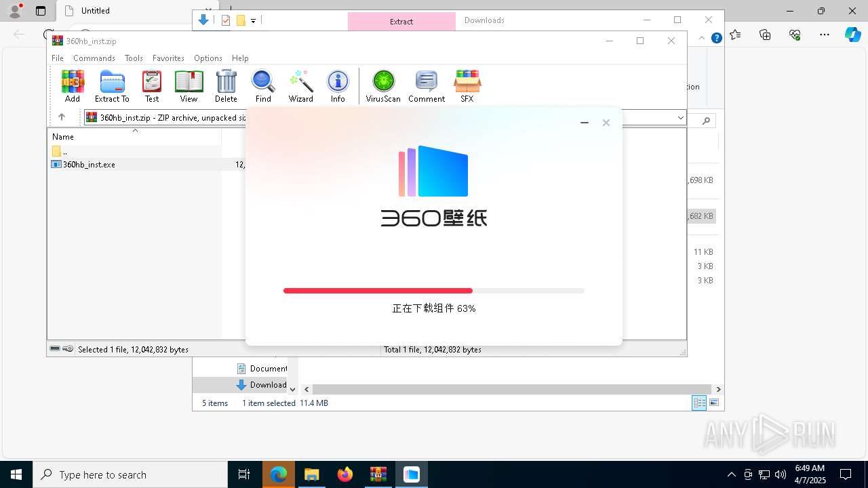868x488 pixels.
Task: Open the Commands menu
Action: coord(94,58)
